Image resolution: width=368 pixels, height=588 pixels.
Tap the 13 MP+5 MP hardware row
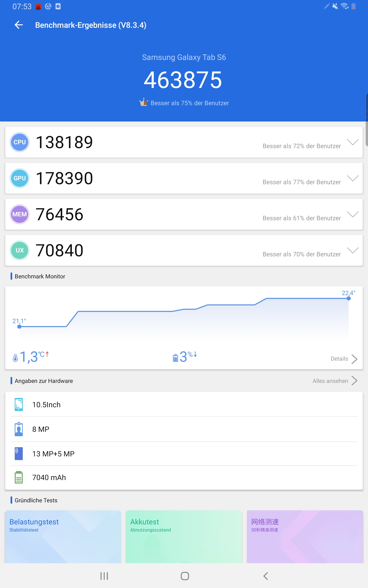click(184, 454)
